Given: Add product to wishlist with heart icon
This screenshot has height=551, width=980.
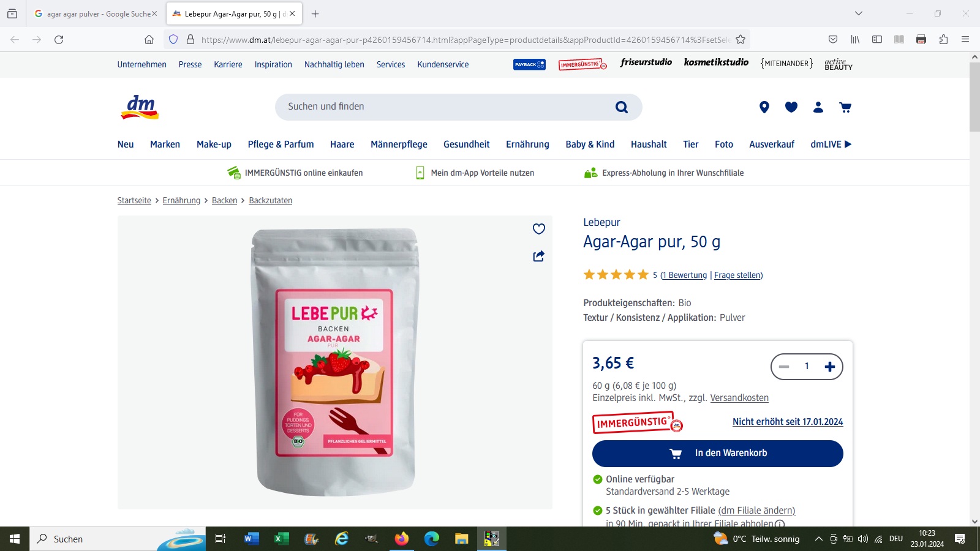Looking at the screenshot, I should [x=539, y=229].
